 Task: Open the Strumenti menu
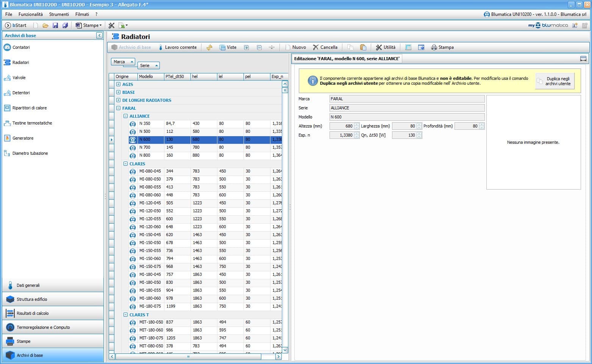coord(59,14)
